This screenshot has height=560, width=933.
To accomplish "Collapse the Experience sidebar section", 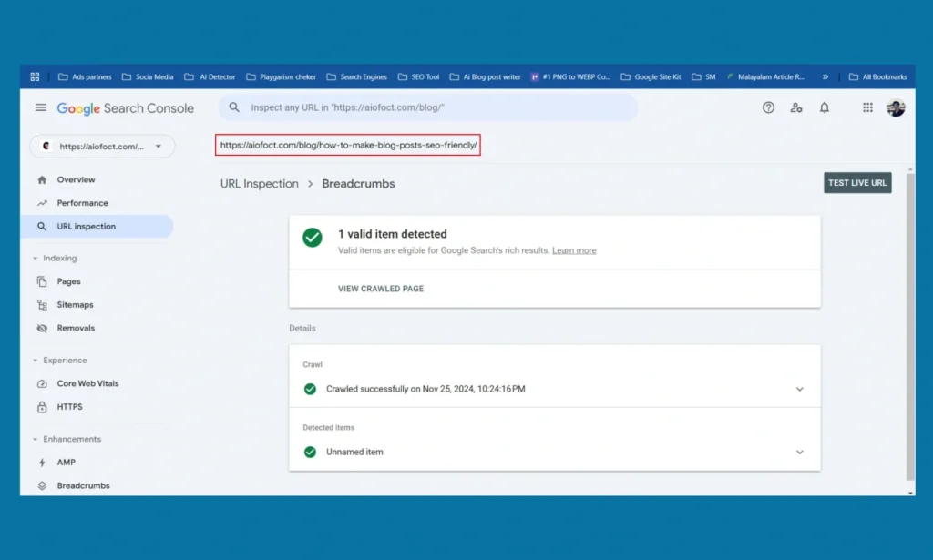I will [x=36, y=361].
